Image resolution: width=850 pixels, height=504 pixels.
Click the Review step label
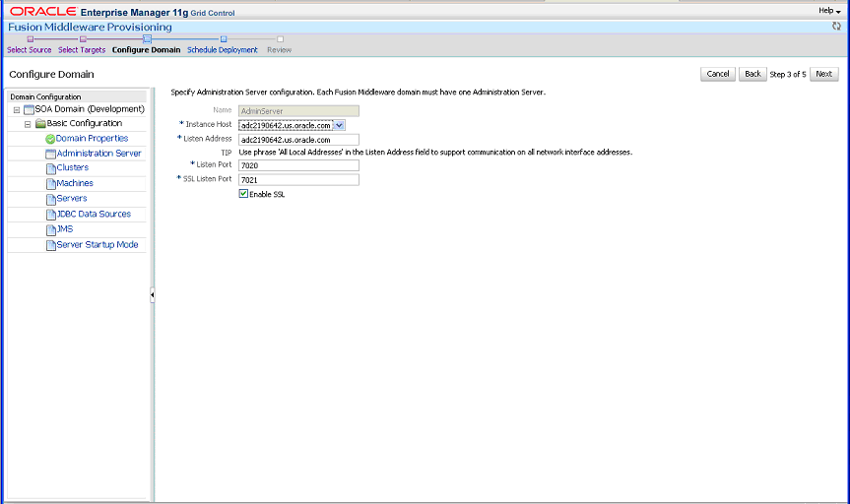[279, 50]
